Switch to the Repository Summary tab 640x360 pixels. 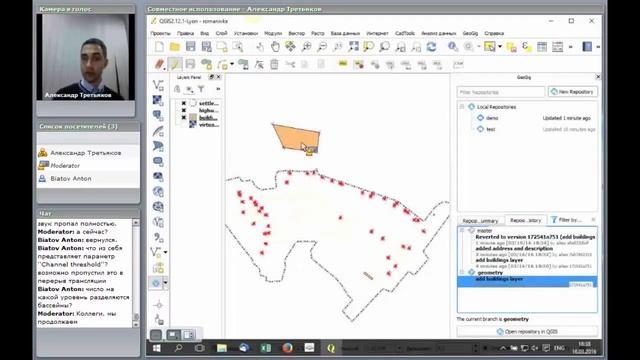[x=480, y=220]
